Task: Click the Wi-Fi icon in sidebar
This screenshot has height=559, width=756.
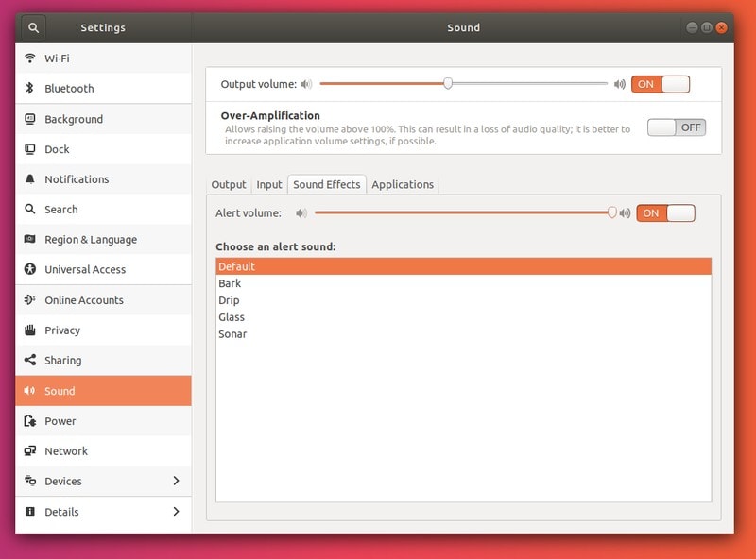Action: 30,59
